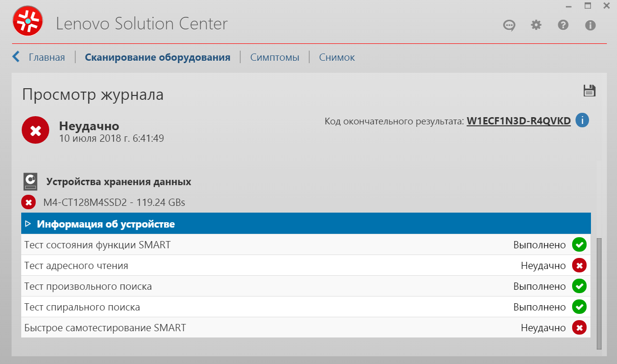The image size is (617, 364).
Task: Click the storage devices drive icon
Action: pos(30,182)
